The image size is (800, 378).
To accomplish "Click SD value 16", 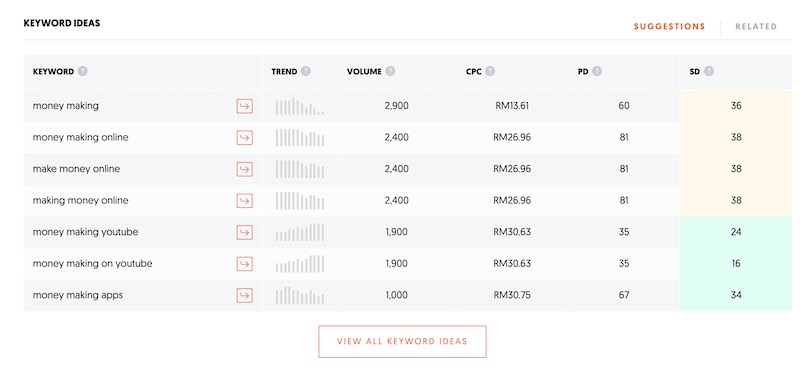I will point(736,264).
